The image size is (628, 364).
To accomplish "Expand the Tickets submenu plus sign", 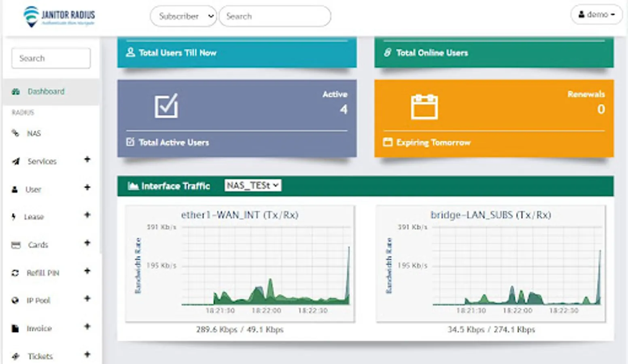I will click(x=87, y=354).
